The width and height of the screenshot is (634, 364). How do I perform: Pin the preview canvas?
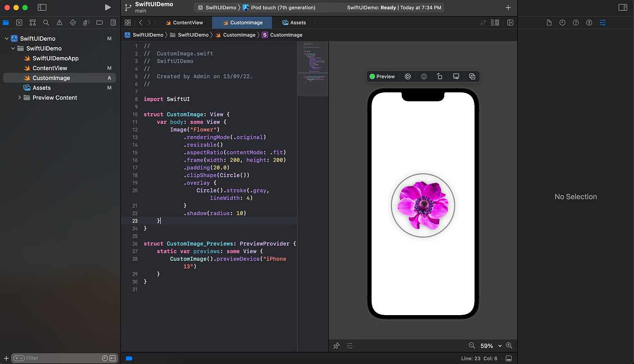click(336, 345)
